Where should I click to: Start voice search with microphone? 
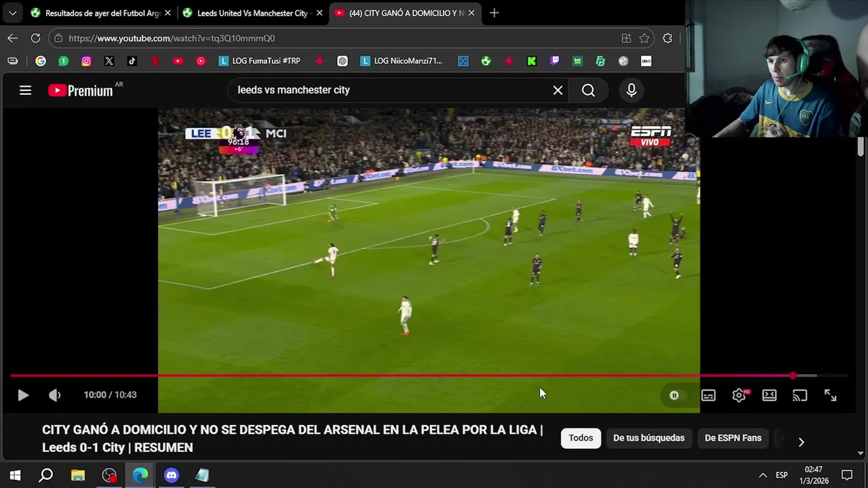631,90
